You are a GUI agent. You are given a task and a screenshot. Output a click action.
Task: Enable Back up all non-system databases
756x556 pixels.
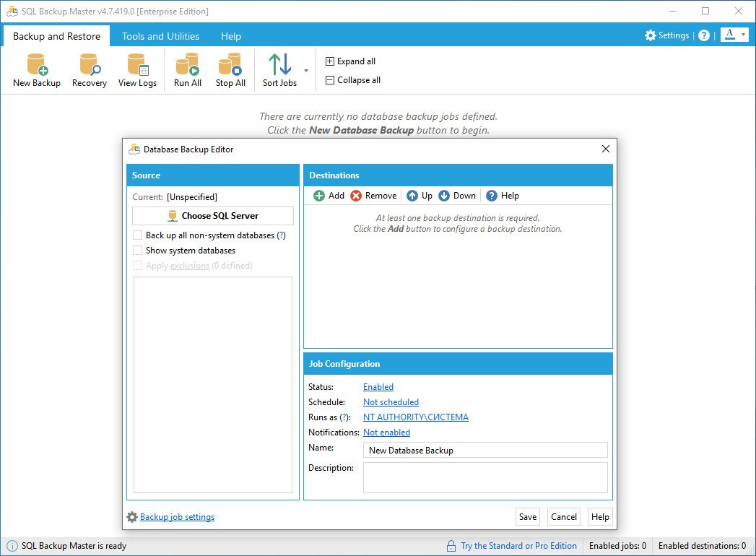click(138, 235)
